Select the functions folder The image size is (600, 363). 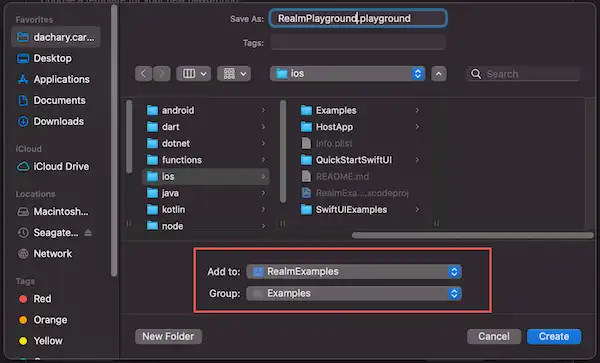[206, 160]
